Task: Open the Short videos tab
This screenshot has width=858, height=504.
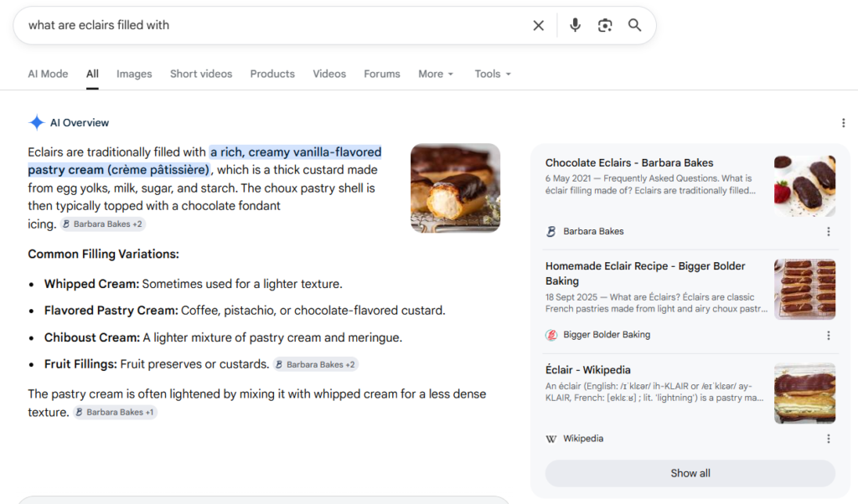Action: [x=201, y=74]
